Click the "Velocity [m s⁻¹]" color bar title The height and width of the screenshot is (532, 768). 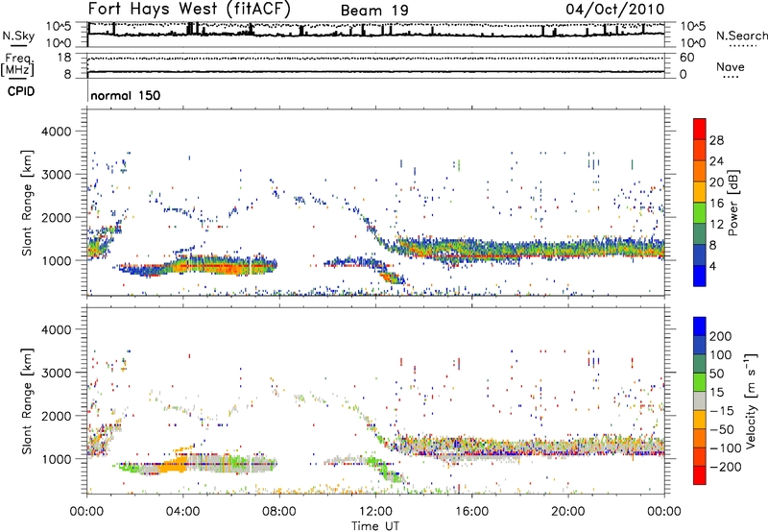coord(750,400)
